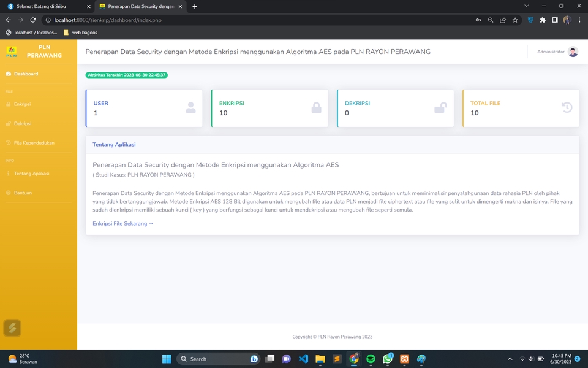
Task: Open the browser extensions puzzle menu
Action: (x=543, y=20)
